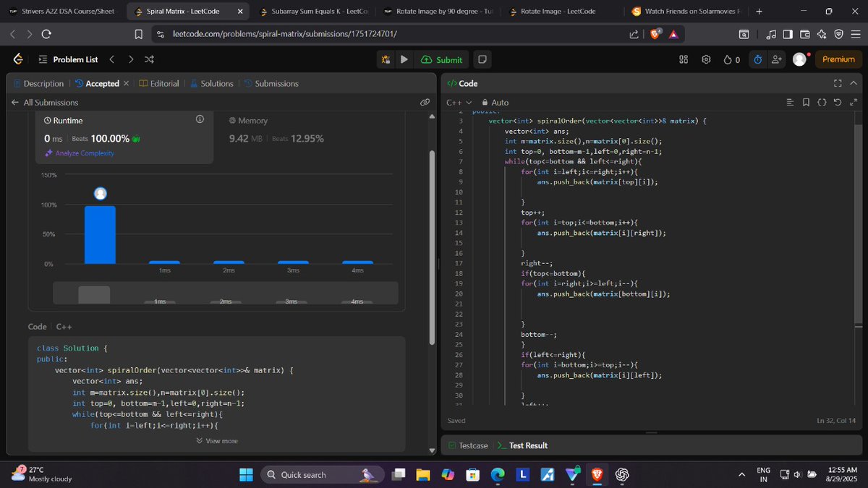Go to the previous problem arrow
This screenshot has height=488, width=868.
pyautogui.click(x=112, y=59)
